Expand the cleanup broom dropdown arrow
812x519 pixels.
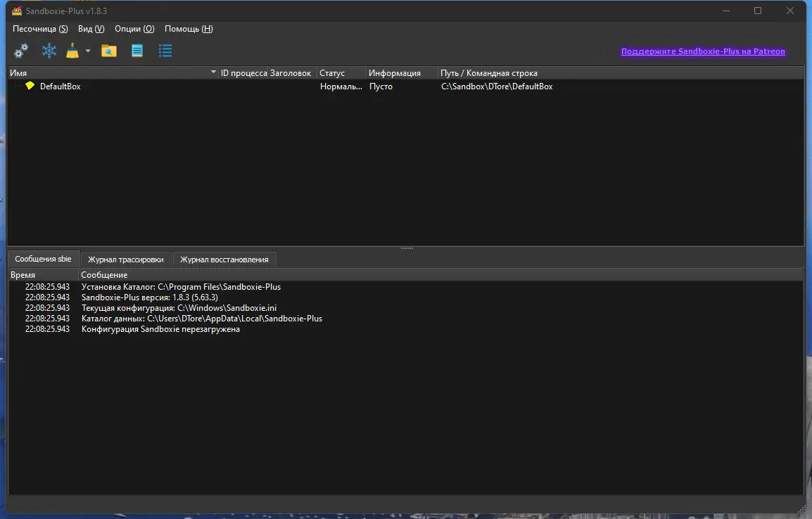(88, 51)
